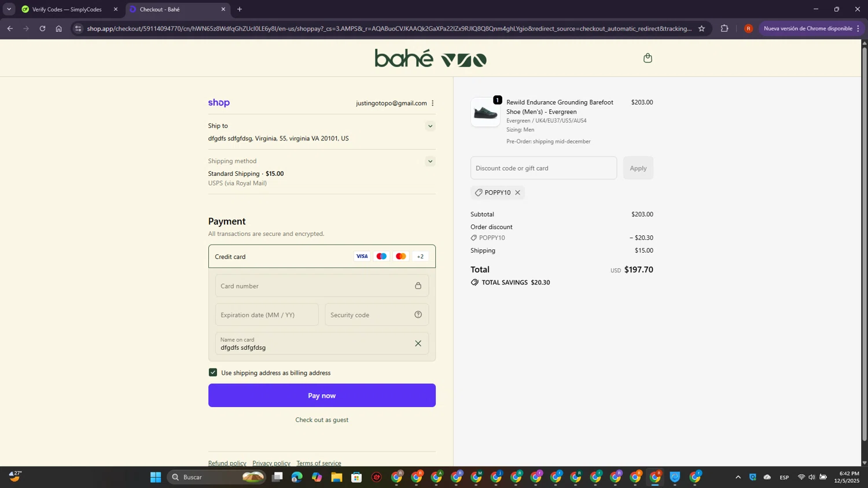This screenshot has height=488, width=868.
Task: Click the Chrome update available button
Action: pyautogui.click(x=811, y=28)
